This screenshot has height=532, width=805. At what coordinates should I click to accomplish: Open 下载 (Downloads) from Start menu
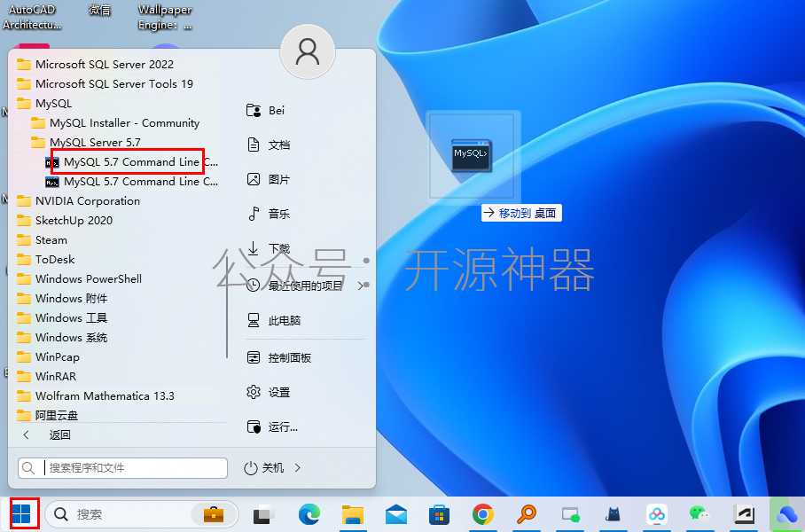coord(269,249)
